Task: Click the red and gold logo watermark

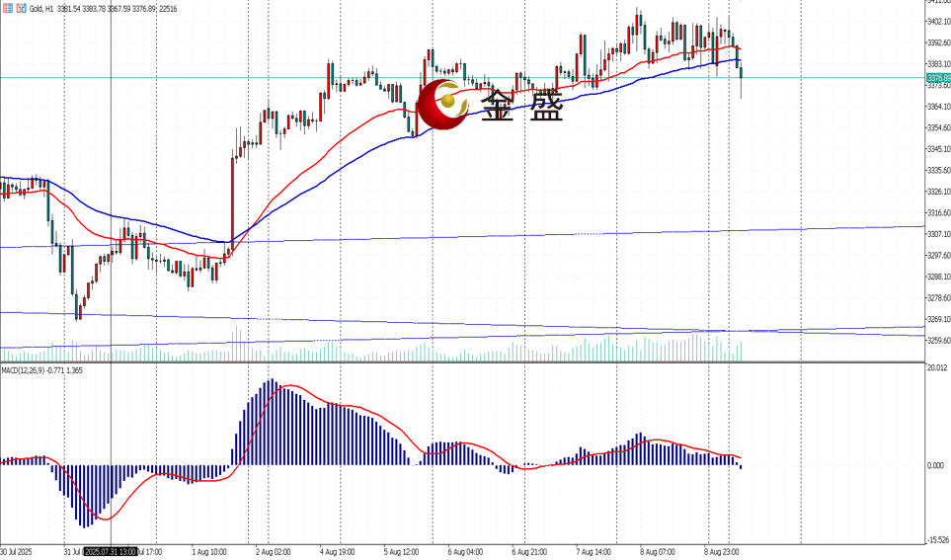Action: 445,106
